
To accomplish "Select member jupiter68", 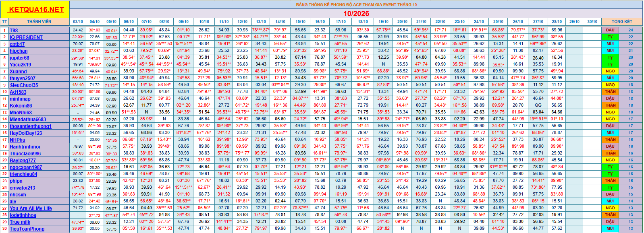I will click(19, 58).
